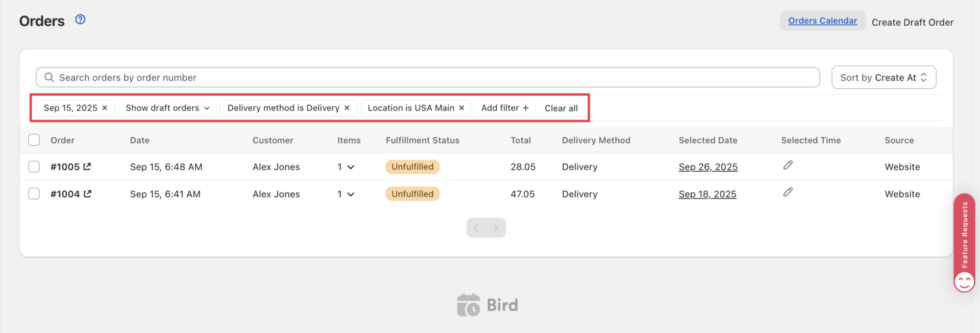Screen dimensions: 980x333
Task: Remove Delivery method is Delivery filter
Action: [x=347, y=108]
